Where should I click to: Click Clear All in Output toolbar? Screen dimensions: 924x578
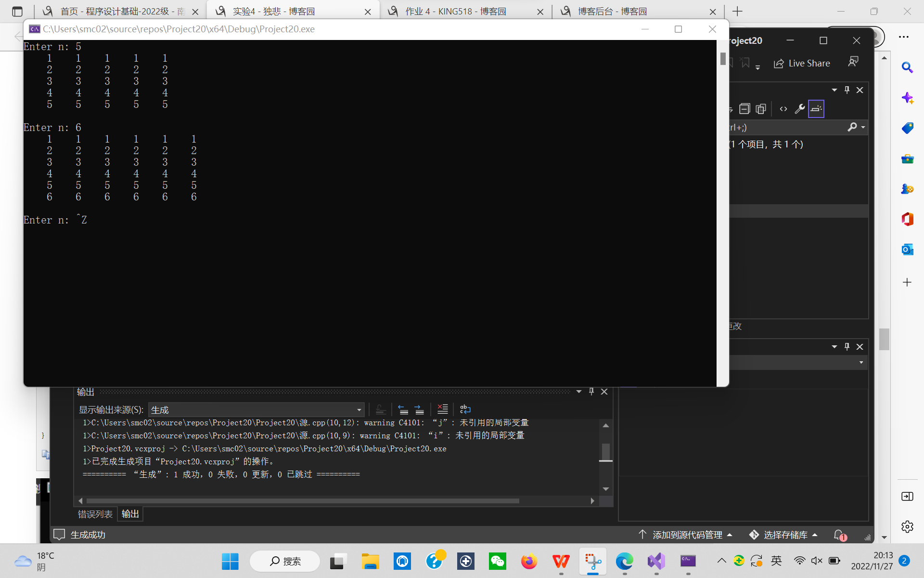tap(442, 409)
